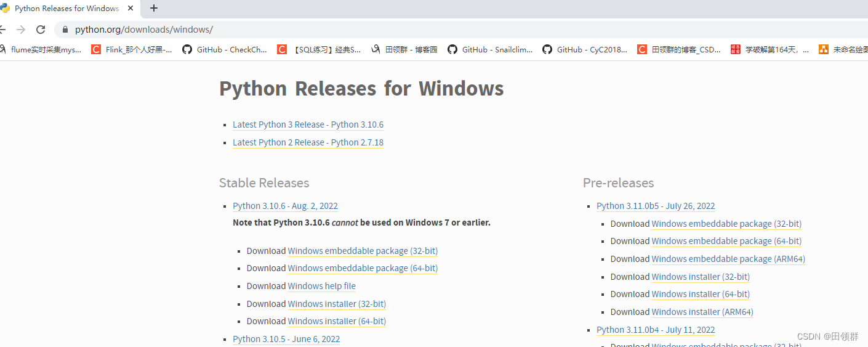Open the GitHub - Snailclim... bookmark
The height and width of the screenshot is (347, 868).
(x=490, y=49)
